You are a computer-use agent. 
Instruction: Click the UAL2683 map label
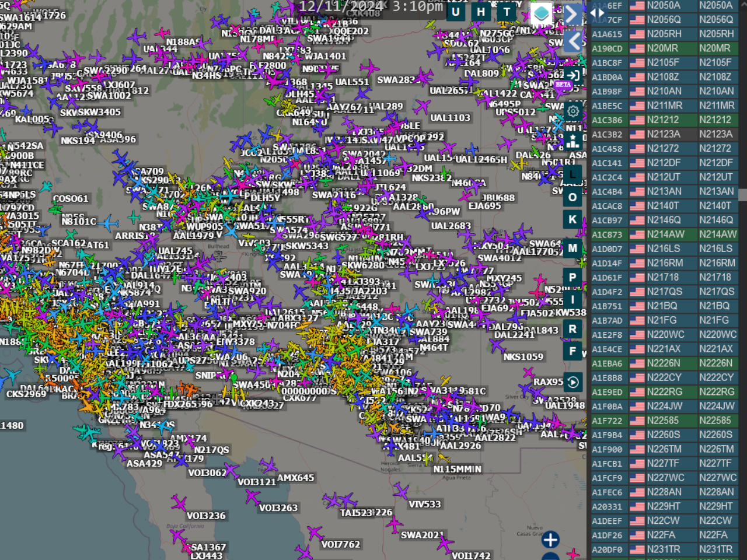[451, 226]
